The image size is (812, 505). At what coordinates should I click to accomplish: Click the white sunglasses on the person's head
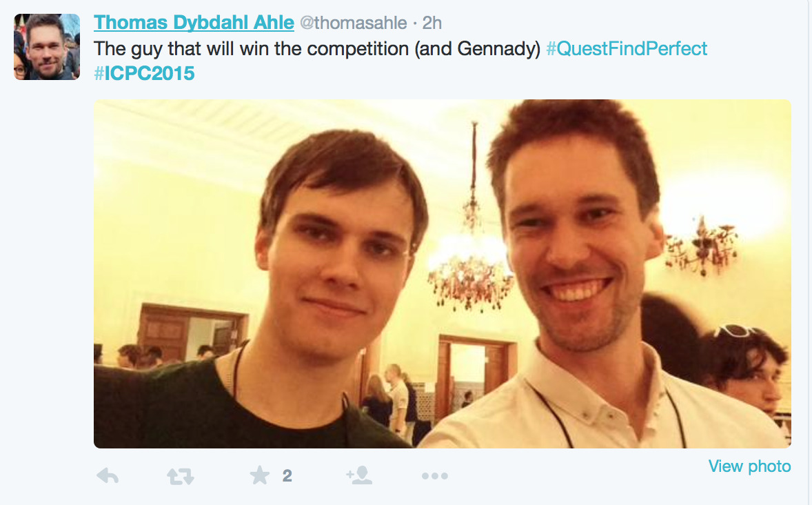coord(738,331)
